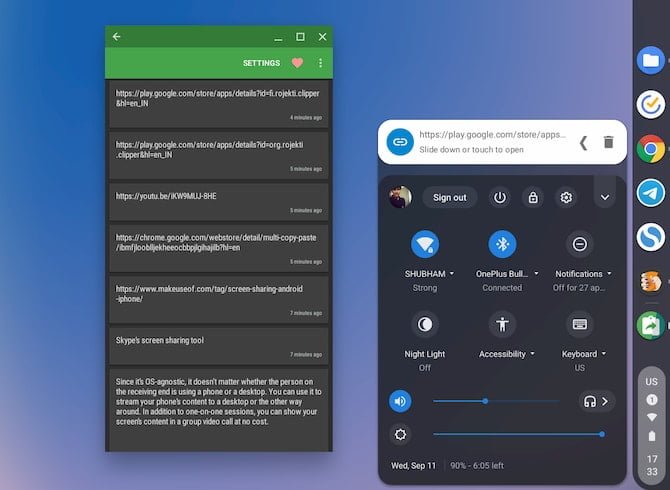Open Telegram from the shelf
Viewport: 670px width, 490px height.
click(650, 193)
